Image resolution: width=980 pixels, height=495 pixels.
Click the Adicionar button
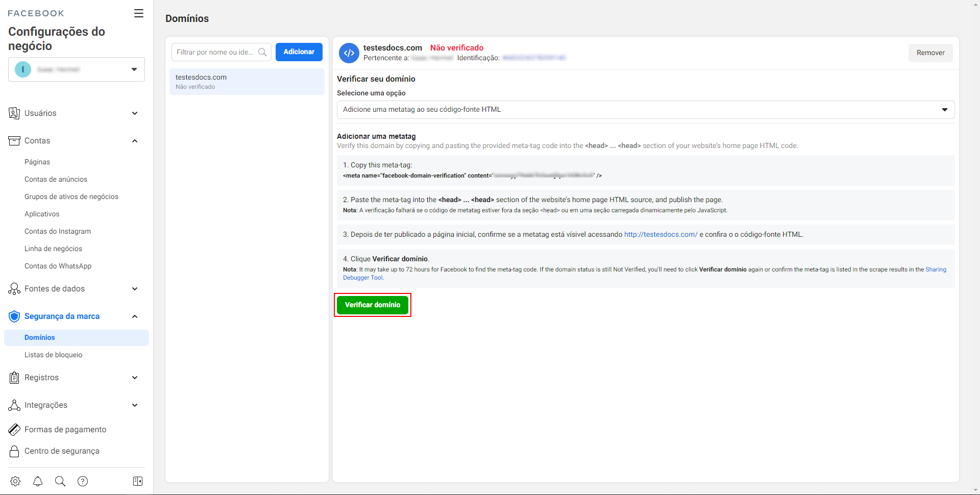click(x=299, y=52)
